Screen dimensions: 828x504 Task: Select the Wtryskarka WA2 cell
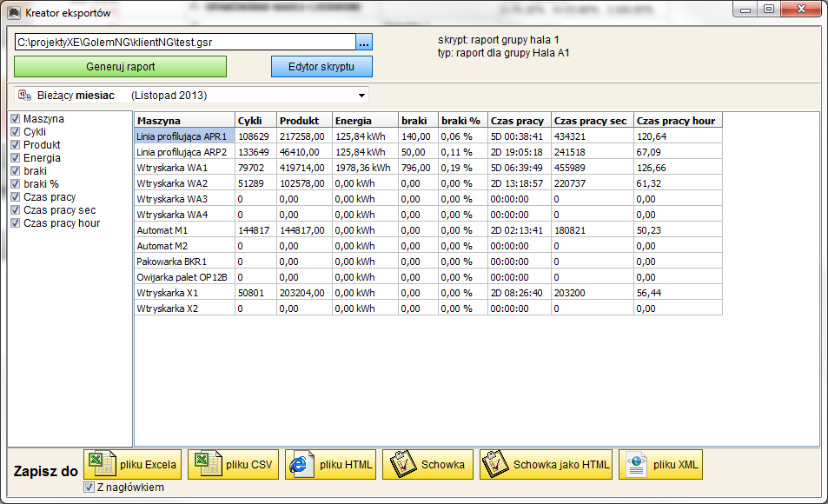[x=184, y=183]
